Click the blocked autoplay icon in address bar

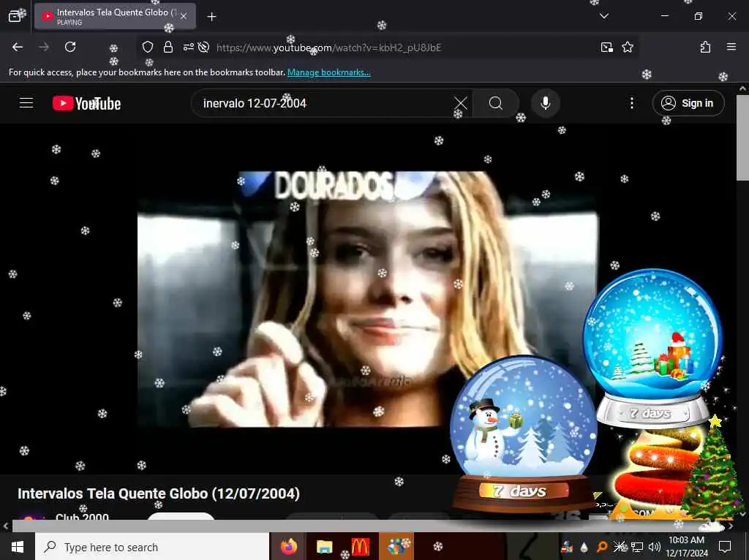click(204, 47)
